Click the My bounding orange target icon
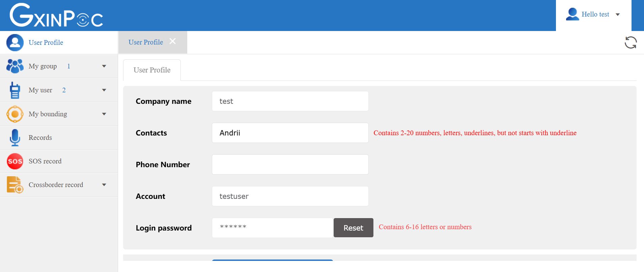Viewport: 644px width, 272px height. click(15, 114)
